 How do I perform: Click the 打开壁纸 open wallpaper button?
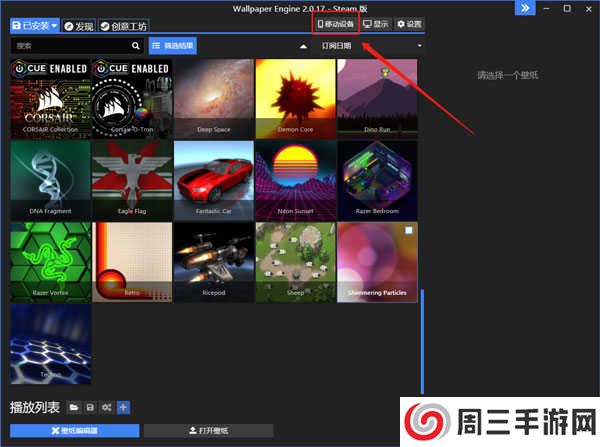coord(212,430)
